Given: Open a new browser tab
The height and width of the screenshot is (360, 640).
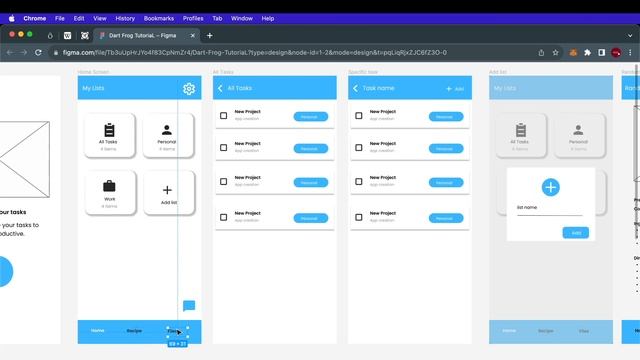Looking at the screenshot, I should pos(209,36).
